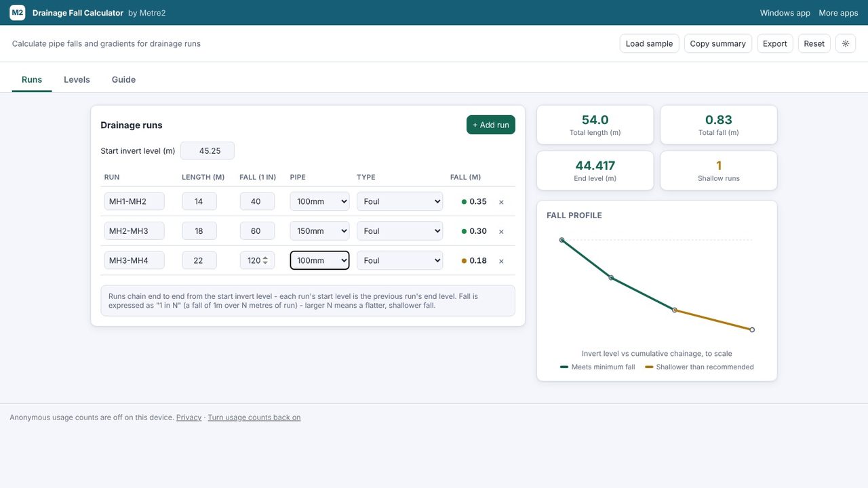Click the 0.18 shallow fall value
Viewport: 868px width, 488px height.
(x=478, y=261)
